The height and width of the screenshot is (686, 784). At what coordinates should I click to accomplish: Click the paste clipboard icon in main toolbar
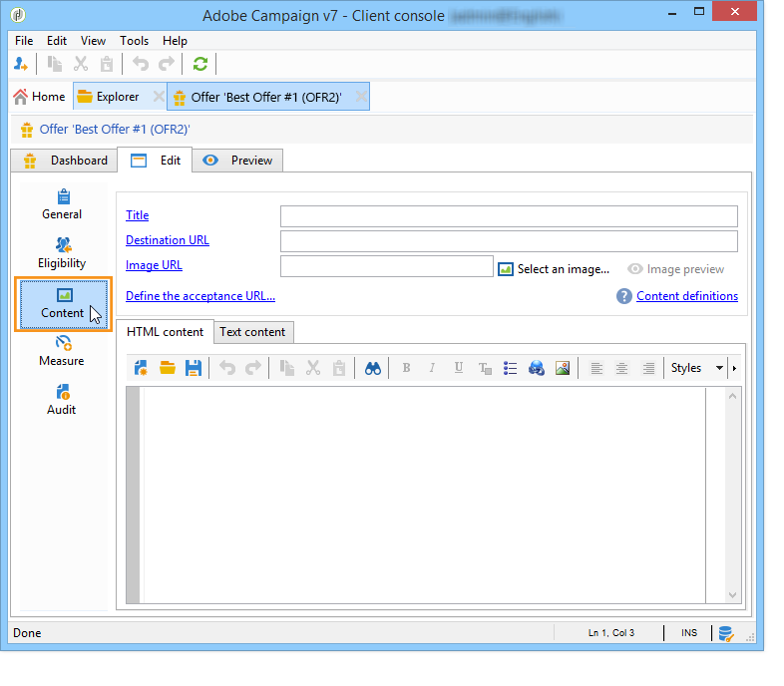pos(107,64)
